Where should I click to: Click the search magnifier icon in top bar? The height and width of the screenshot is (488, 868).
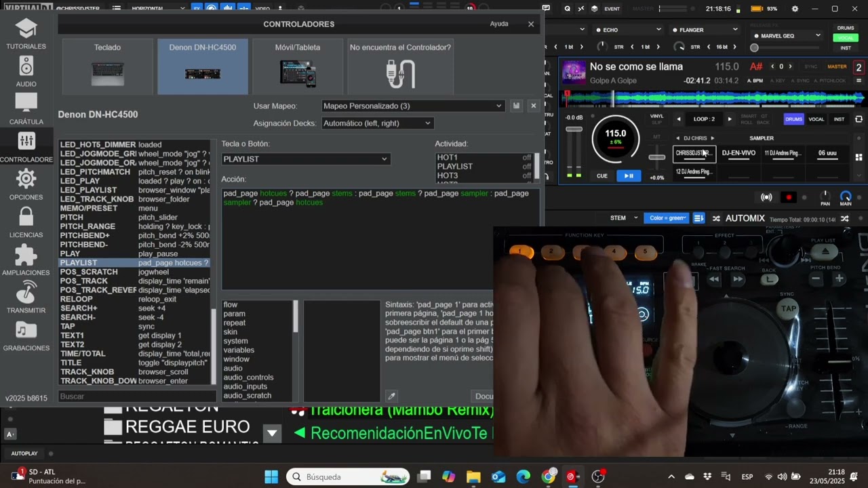(x=568, y=9)
